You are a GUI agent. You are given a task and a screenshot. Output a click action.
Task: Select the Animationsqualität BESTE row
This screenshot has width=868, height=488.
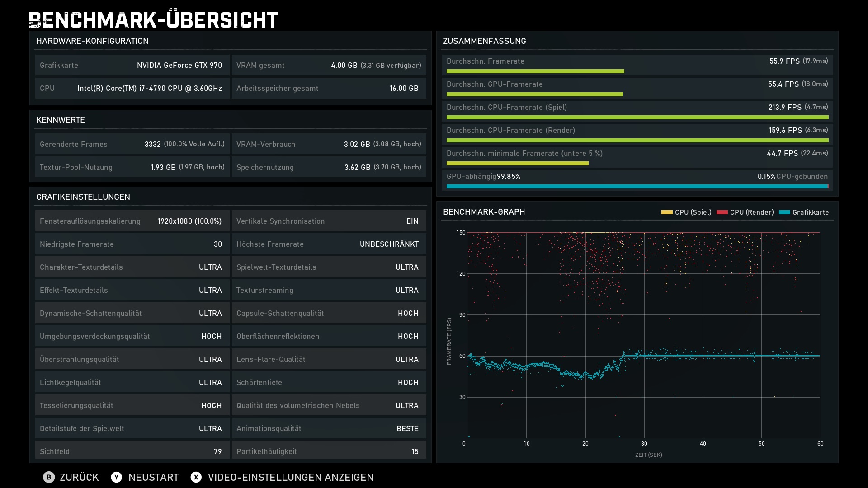tap(329, 428)
